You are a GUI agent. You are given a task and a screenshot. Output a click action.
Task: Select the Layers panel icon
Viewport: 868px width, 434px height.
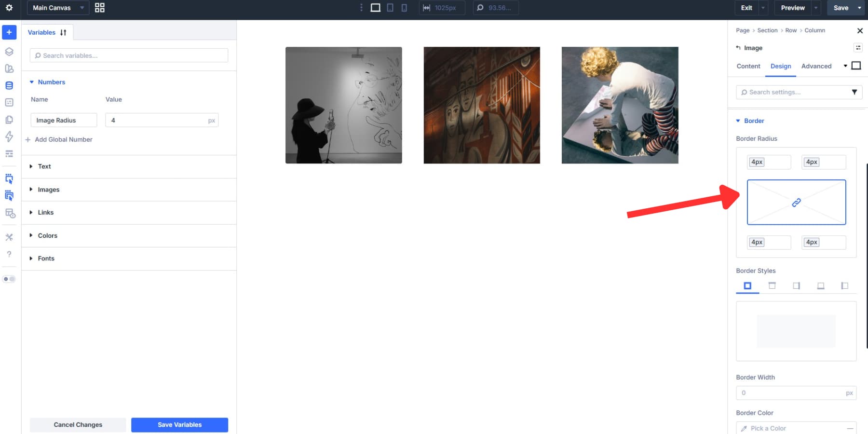pos(9,52)
